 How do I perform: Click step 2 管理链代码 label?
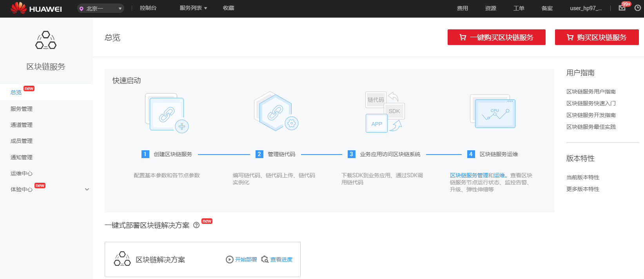[281, 154]
